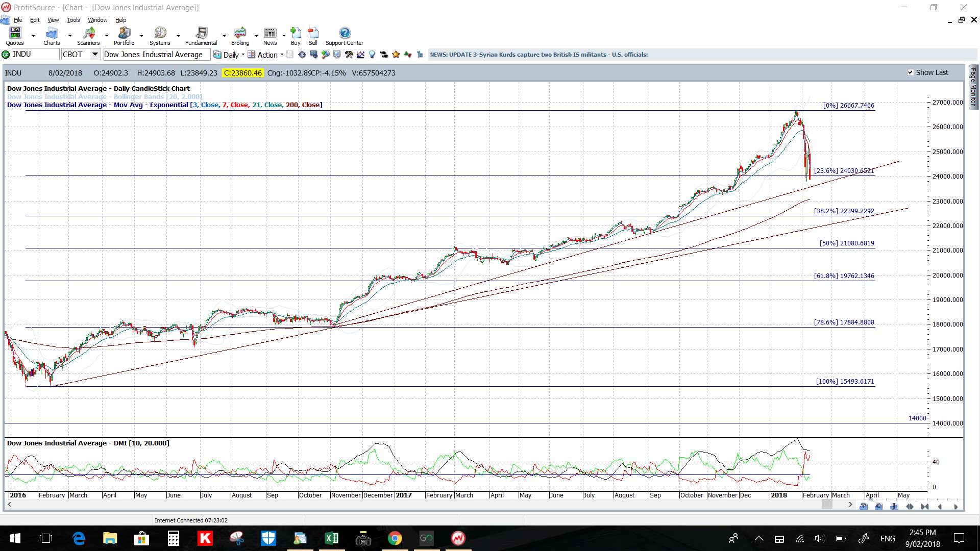Click the Buy order icon
Screen dimensions: 980x551
[x=296, y=36]
